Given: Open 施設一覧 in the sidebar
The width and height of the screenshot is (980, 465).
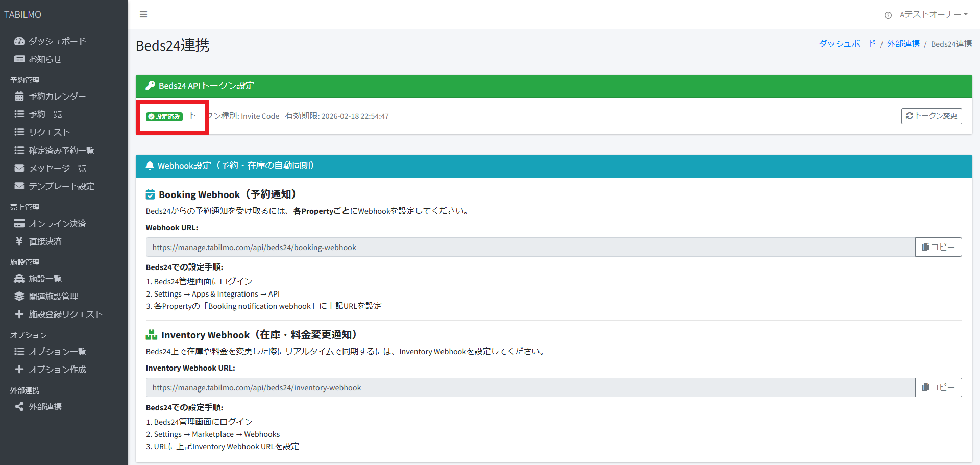Looking at the screenshot, I should tap(45, 279).
